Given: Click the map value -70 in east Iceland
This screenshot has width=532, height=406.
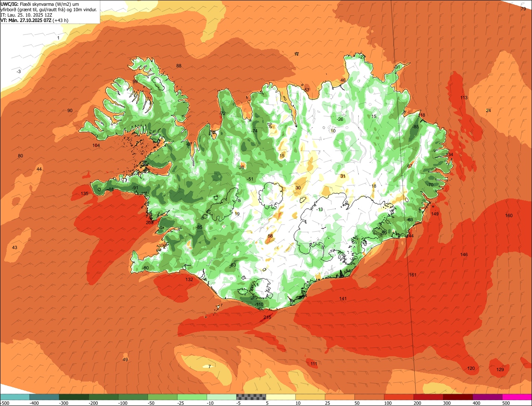Looking at the screenshot, I should point(430,185).
